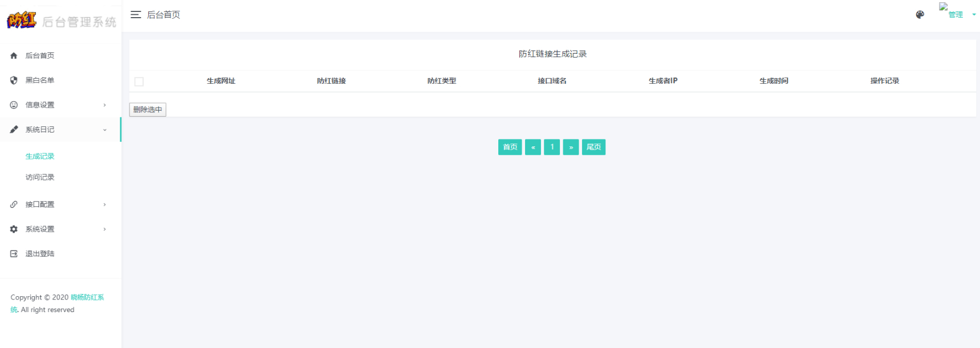
Task: Jump to 尾页 last page button
Action: click(593, 147)
